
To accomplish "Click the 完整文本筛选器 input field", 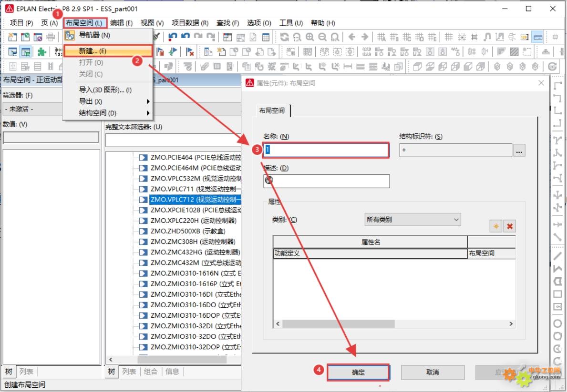I will pos(173,140).
